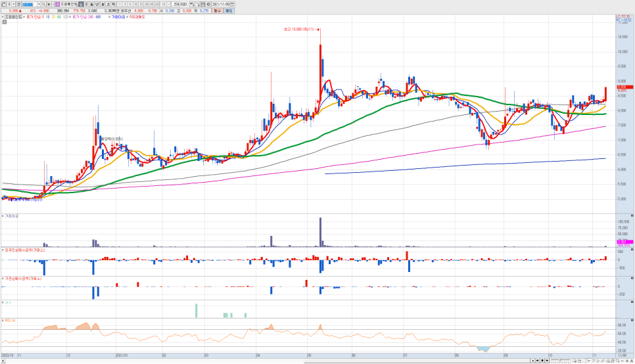Click the 거래대금 legend label at top
The height and width of the screenshot is (364, 635).
point(118,17)
